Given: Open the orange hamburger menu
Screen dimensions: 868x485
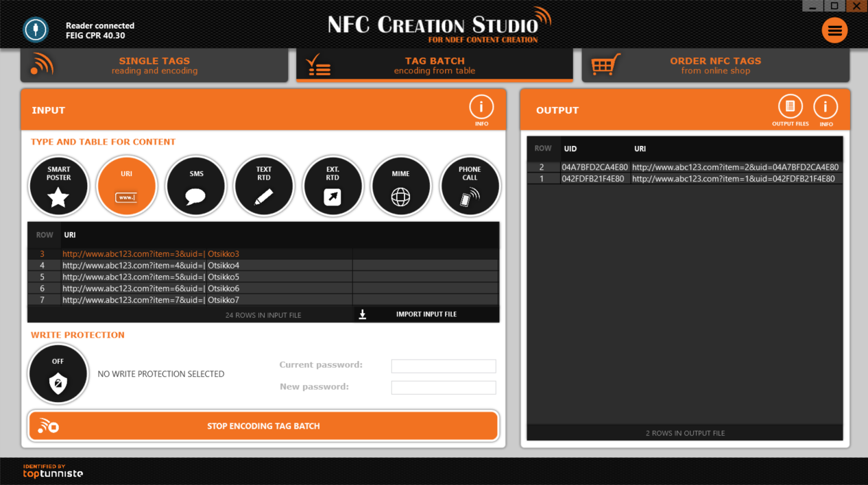Looking at the screenshot, I should 834,30.
